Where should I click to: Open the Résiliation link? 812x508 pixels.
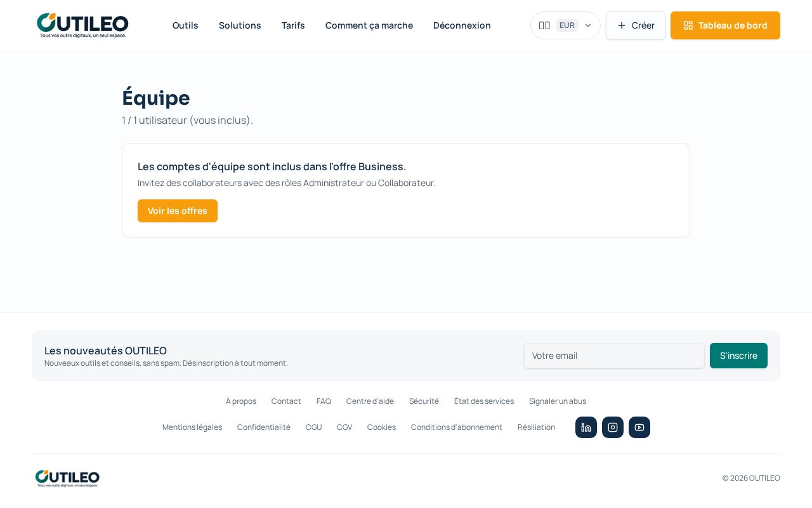(x=536, y=427)
